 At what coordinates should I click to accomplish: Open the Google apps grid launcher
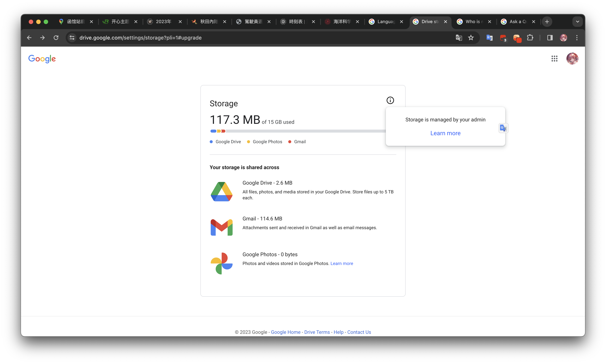[x=554, y=59]
